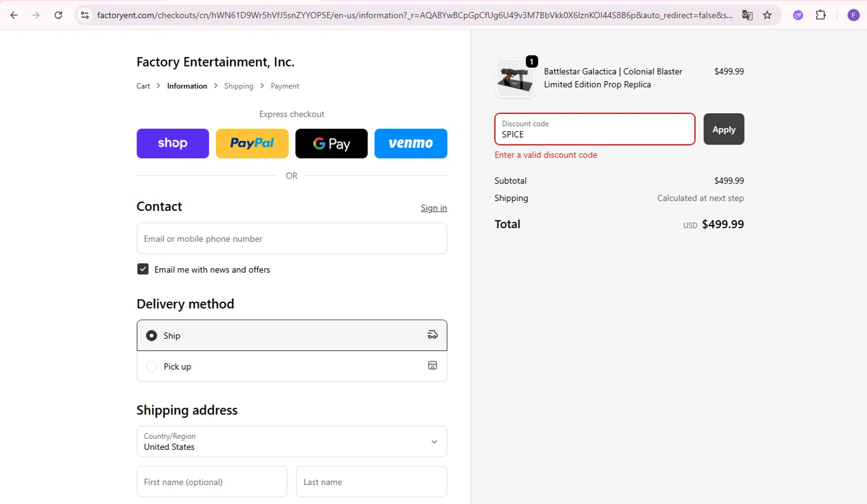Click the Express checkout heading

pos(292,114)
